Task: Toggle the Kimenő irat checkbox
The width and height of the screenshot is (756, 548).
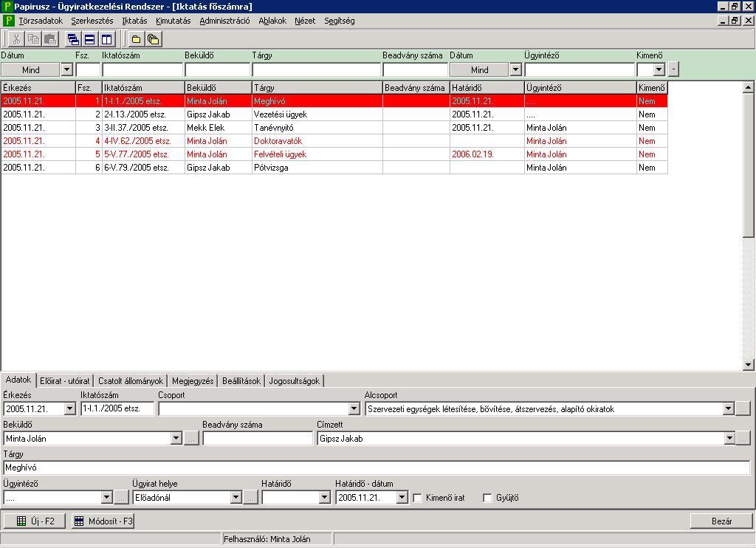Action: click(418, 498)
